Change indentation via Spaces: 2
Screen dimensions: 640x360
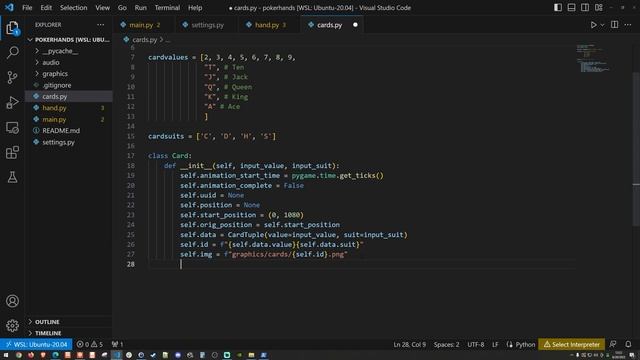click(x=446, y=344)
